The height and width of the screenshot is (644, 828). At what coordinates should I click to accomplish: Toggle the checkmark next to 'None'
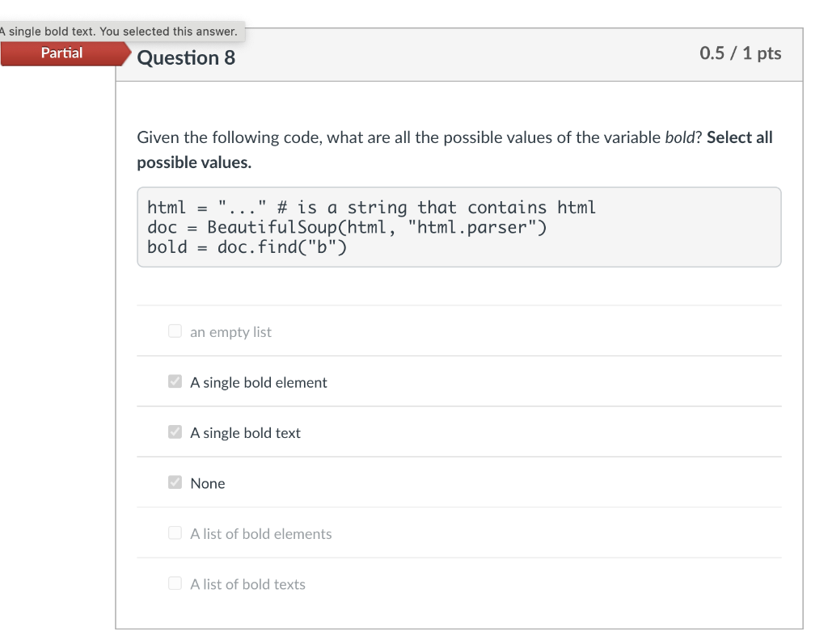175,482
